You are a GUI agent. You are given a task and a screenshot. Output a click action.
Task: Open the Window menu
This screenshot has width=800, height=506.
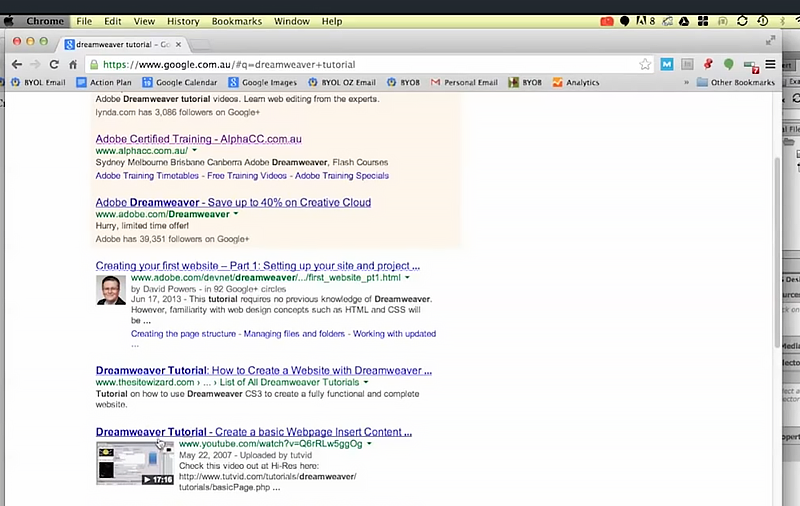(292, 21)
